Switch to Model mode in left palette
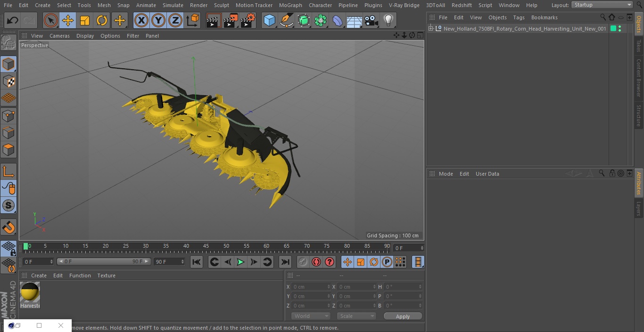 (x=8, y=64)
